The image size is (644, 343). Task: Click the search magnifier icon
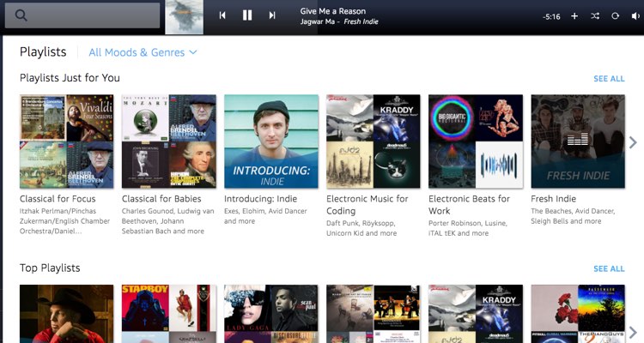(21, 15)
